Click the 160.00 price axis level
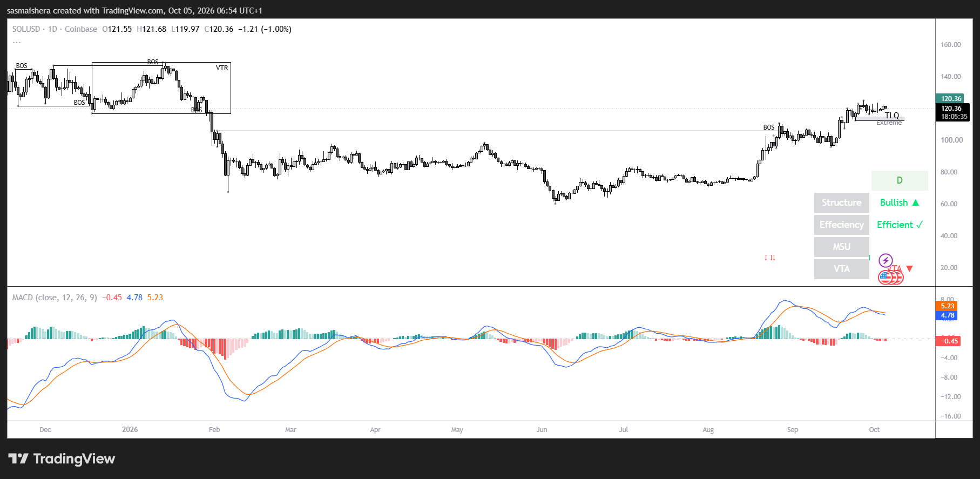This screenshot has height=479, width=980. click(x=951, y=45)
